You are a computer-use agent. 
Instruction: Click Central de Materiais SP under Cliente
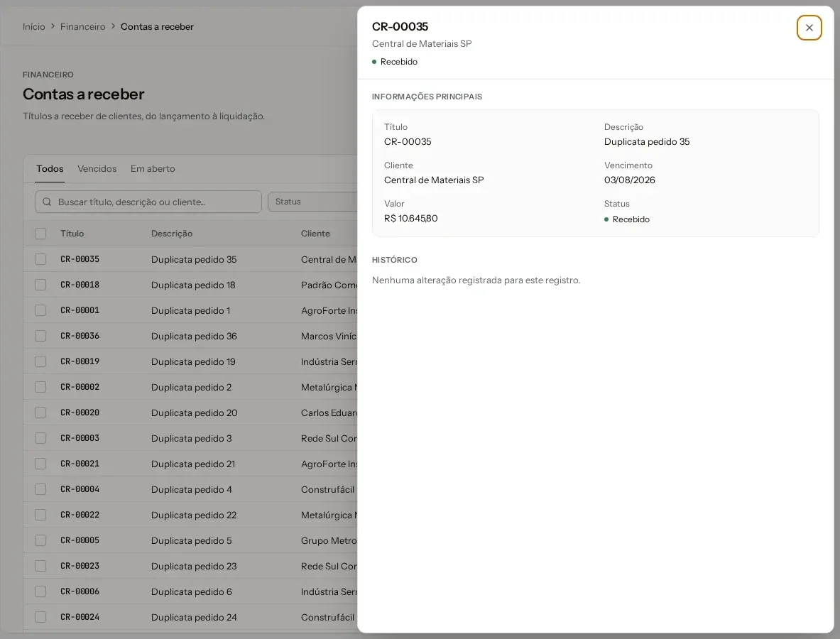(x=434, y=180)
